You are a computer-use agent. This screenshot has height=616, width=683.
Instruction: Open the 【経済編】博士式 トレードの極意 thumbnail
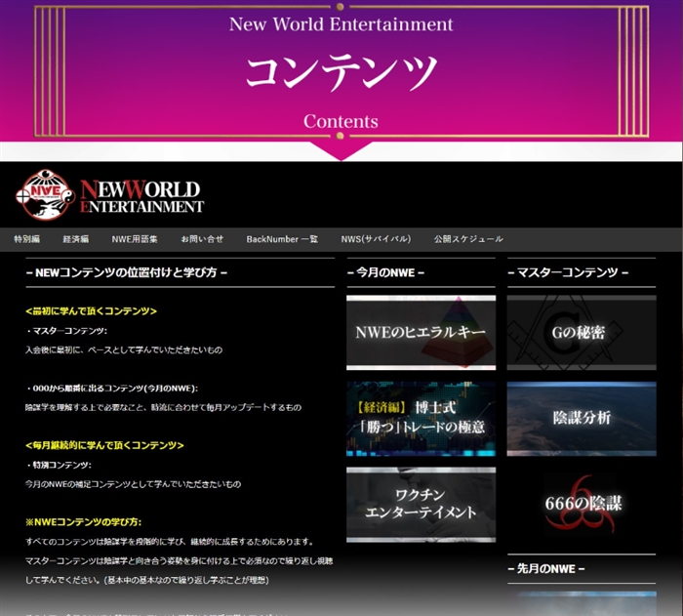click(x=421, y=419)
